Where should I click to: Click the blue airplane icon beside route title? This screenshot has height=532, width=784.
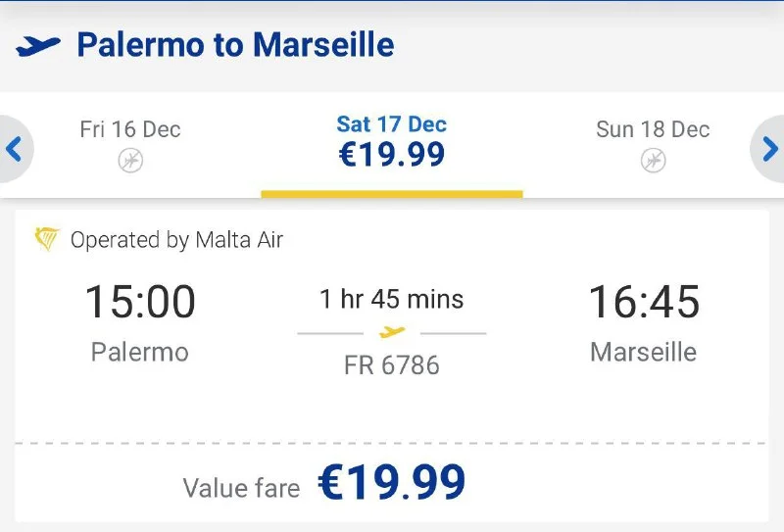coord(38,46)
